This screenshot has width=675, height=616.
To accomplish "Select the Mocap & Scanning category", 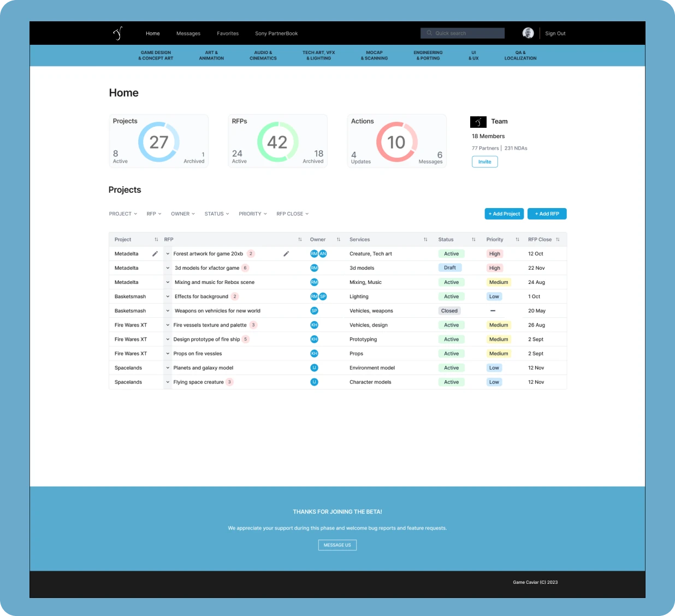I will click(x=374, y=56).
